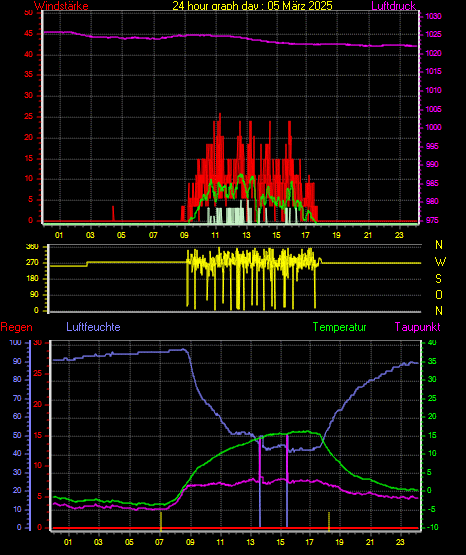The image size is (466, 555).
Task: Select the Luftfeuchte legend label
Action: point(93,327)
